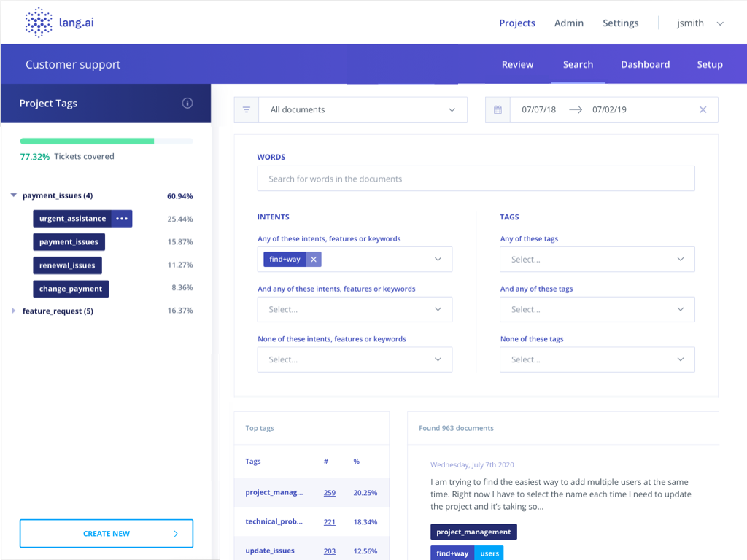Remove the find+way intent chip
The image size is (747, 560).
(314, 259)
